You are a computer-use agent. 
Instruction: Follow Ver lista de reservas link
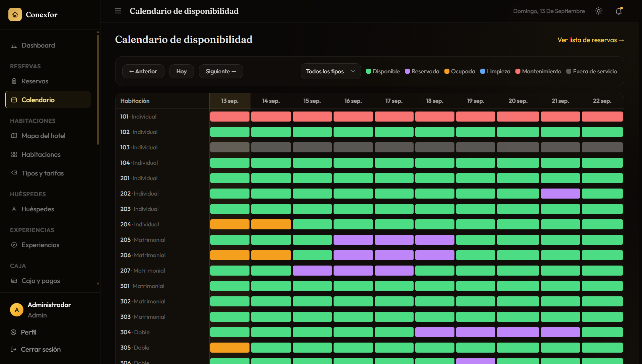coord(590,40)
